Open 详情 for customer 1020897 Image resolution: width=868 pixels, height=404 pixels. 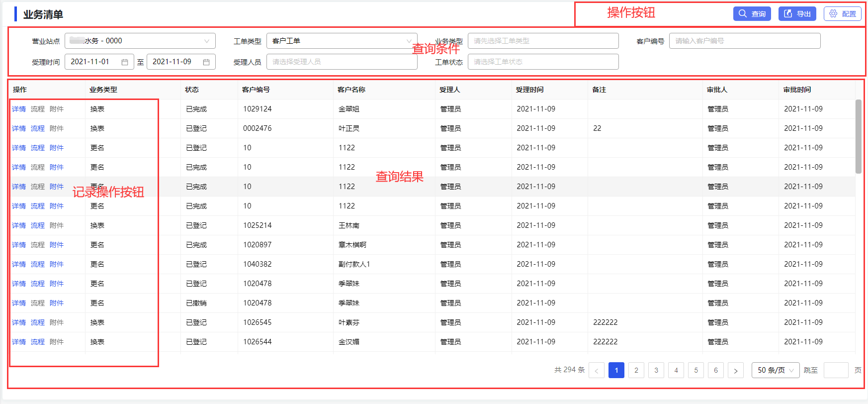[x=19, y=245]
